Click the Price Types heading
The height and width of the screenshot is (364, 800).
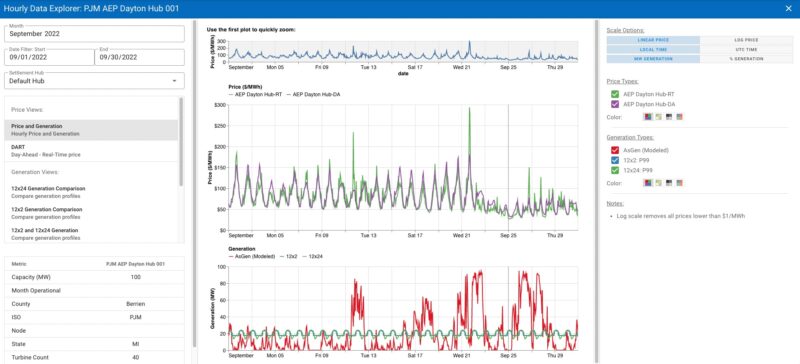coord(621,81)
